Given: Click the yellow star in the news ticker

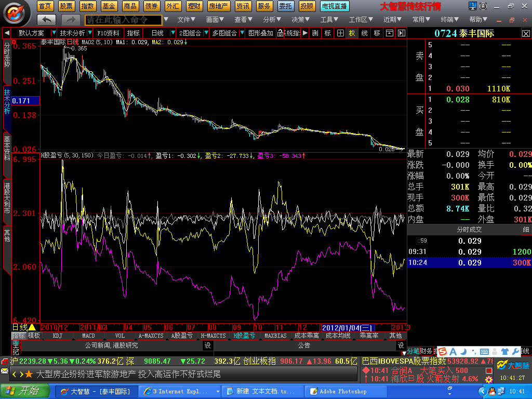Looking at the screenshot, I should pyautogui.click(x=29, y=374).
